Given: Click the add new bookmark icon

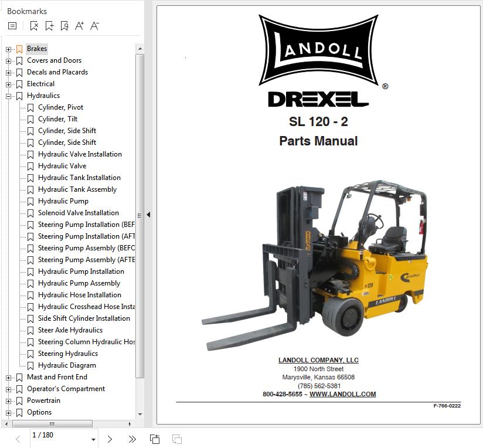Looking at the screenshot, I should [x=49, y=26].
